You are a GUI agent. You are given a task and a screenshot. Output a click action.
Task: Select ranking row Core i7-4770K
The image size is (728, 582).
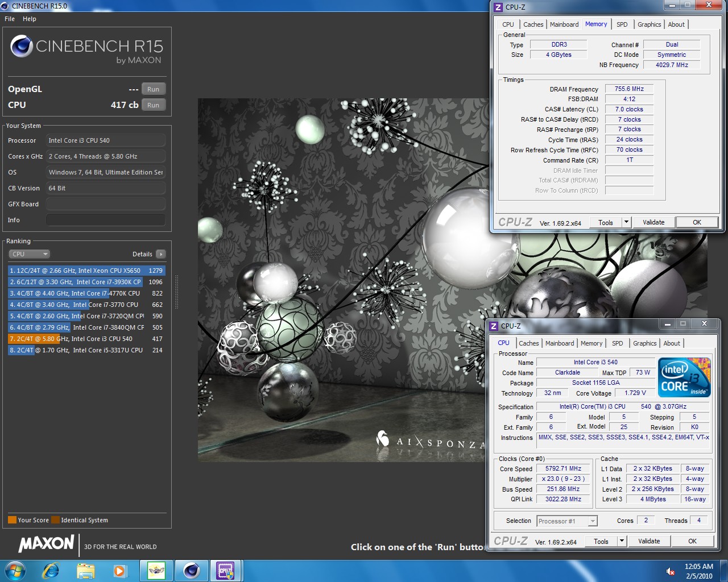pyautogui.click(x=86, y=293)
